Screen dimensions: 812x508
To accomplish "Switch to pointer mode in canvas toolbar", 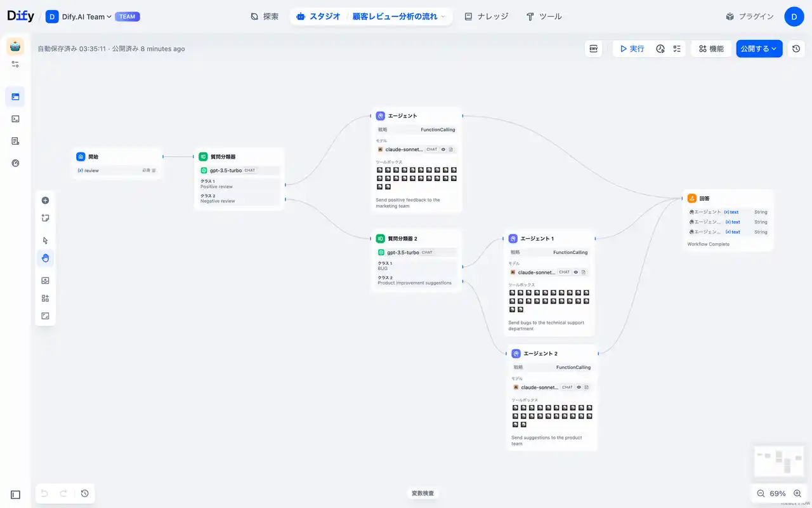I will 45,241.
